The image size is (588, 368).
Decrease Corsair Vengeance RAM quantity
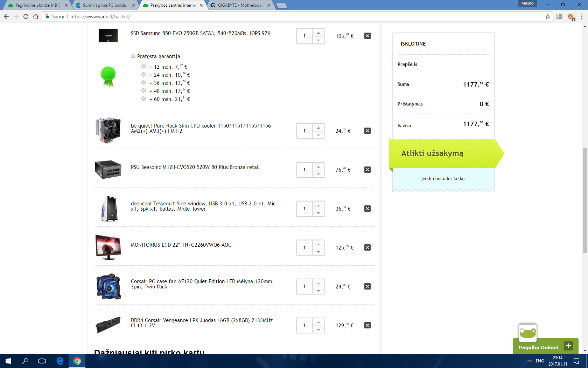318,329
